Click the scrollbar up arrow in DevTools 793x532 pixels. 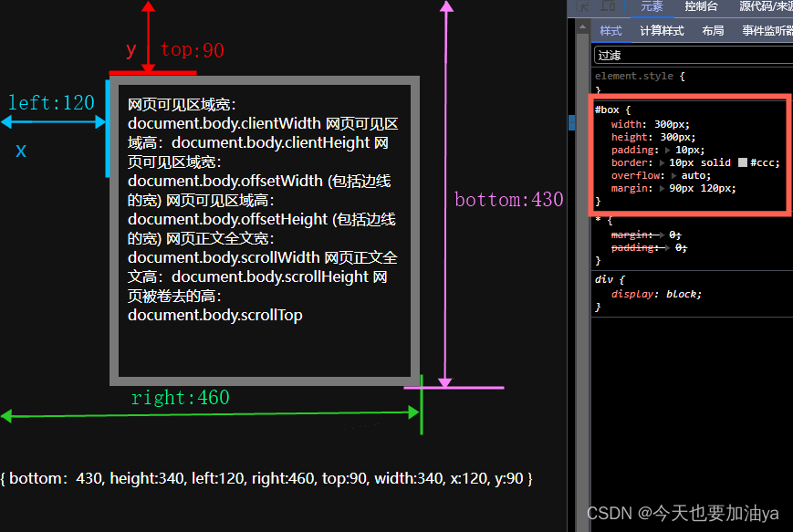click(582, 26)
